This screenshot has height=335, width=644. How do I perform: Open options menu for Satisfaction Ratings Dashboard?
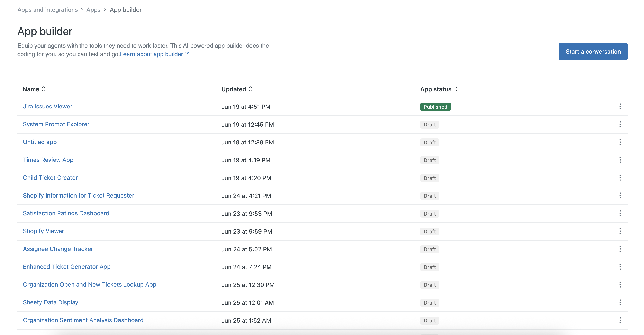(620, 213)
